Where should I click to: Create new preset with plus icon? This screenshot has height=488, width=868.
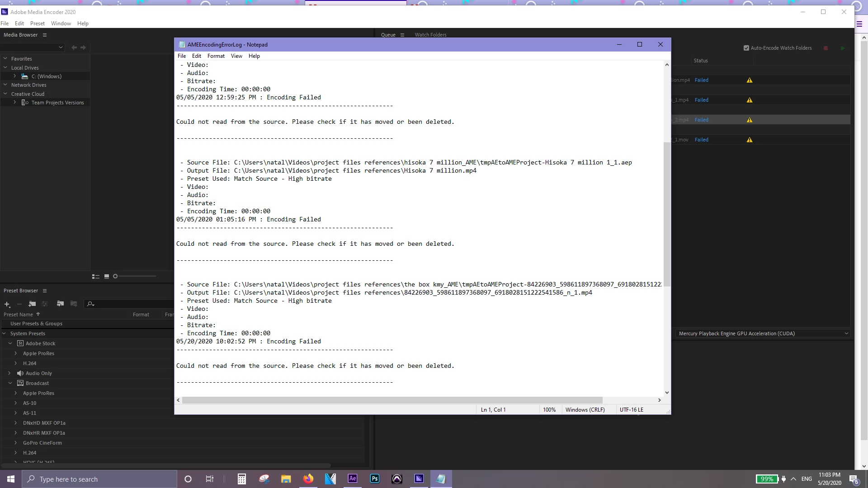click(7, 304)
